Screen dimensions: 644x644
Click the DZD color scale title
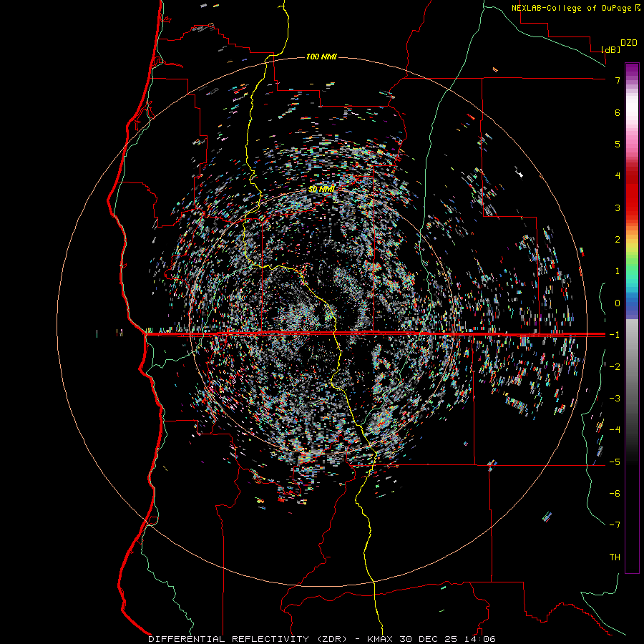629,43
